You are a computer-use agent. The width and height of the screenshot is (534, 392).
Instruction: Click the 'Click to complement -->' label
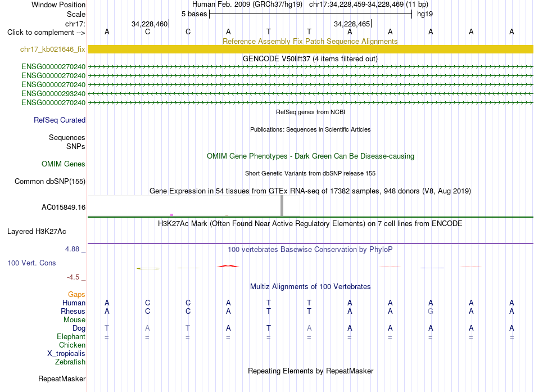46,33
